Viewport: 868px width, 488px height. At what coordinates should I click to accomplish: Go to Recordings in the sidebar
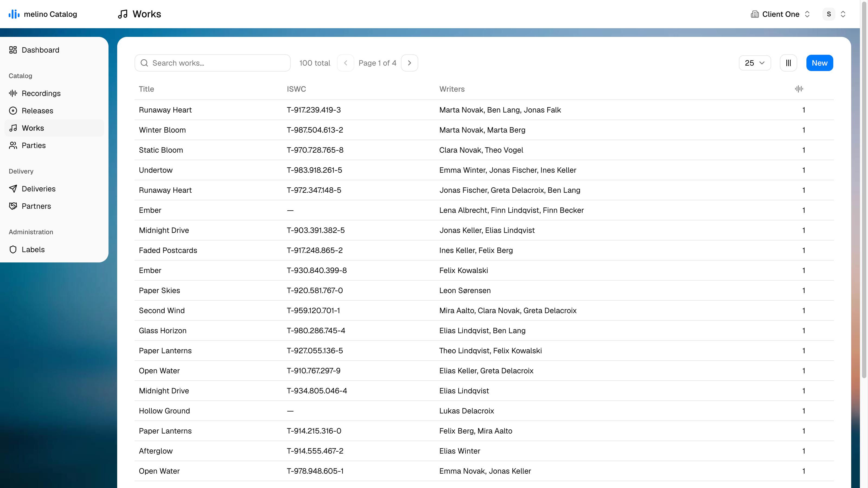pyautogui.click(x=54, y=93)
